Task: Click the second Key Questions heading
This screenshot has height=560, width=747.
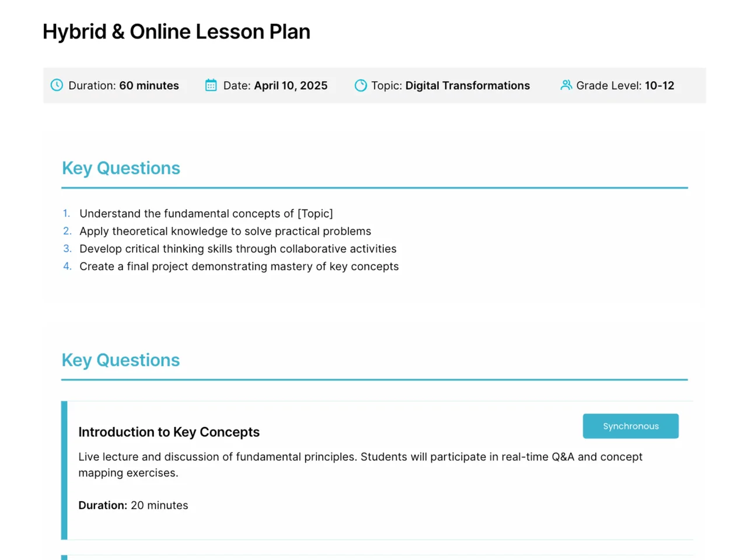Action: coord(121,360)
